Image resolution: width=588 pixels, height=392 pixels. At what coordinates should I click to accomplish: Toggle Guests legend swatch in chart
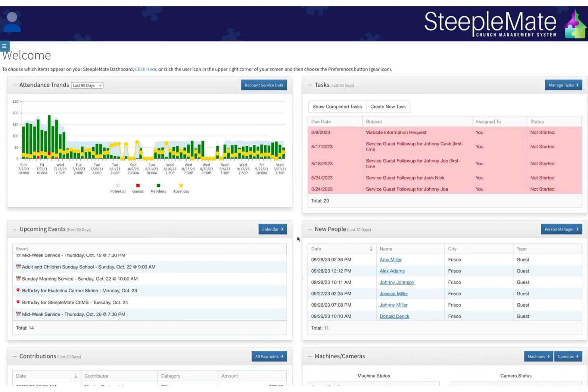(x=138, y=185)
